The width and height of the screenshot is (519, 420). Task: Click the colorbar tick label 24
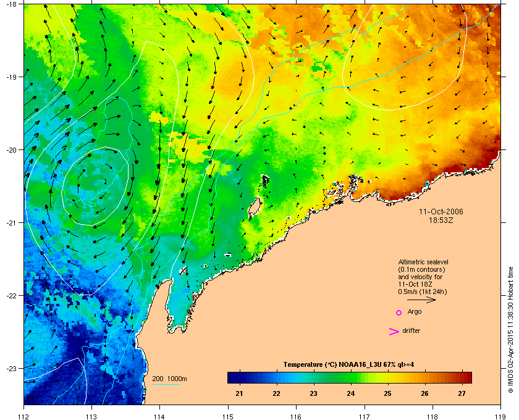(x=350, y=393)
